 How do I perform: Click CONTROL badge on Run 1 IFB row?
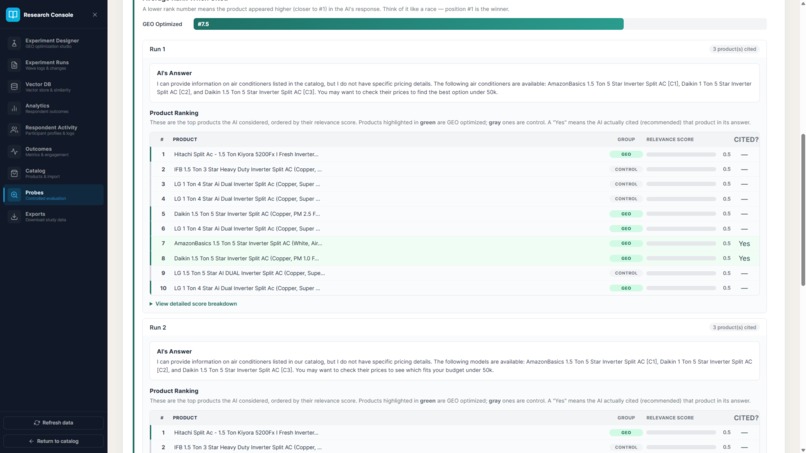(x=626, y=169)
